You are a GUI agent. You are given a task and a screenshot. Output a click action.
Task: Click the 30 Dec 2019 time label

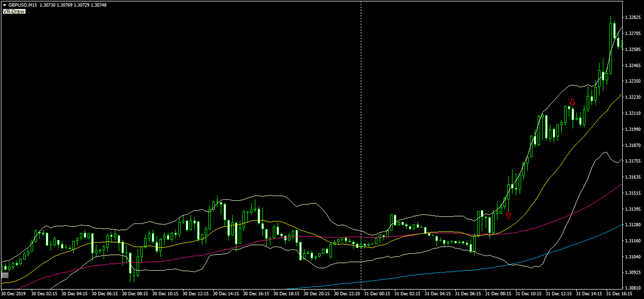[14, 294]
